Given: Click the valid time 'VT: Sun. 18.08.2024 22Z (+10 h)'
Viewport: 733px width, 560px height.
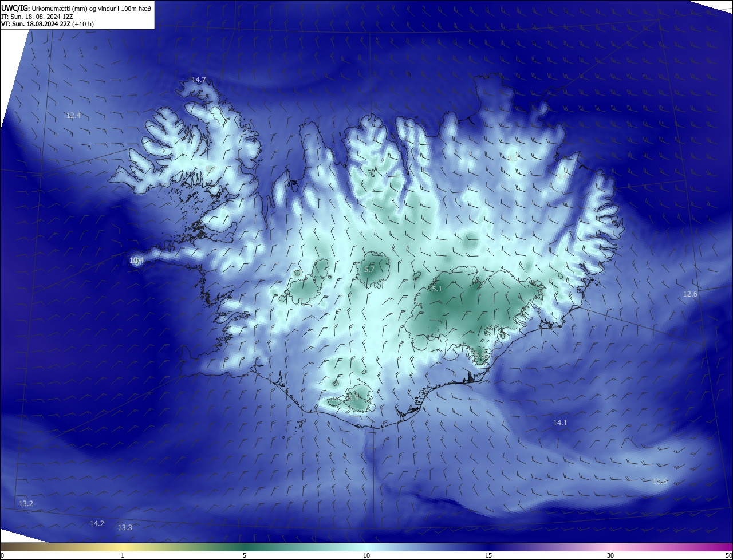Looking at the screenshot, I should pyautogui.click(x=48, y=24).
